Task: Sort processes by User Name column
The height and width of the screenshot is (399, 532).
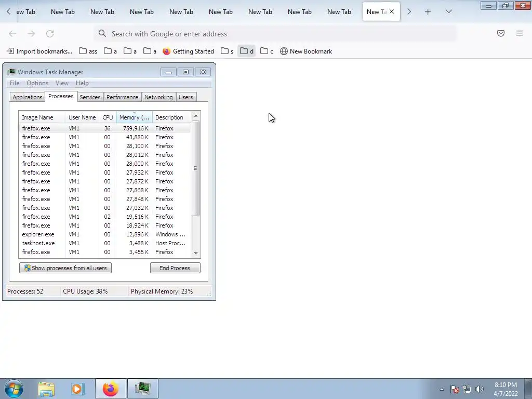Action: [82, 117]
